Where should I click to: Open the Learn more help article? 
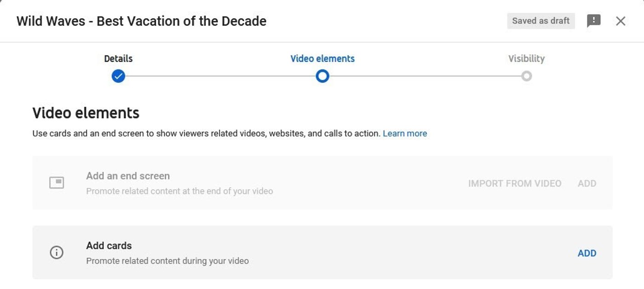(x=405, y=133)
